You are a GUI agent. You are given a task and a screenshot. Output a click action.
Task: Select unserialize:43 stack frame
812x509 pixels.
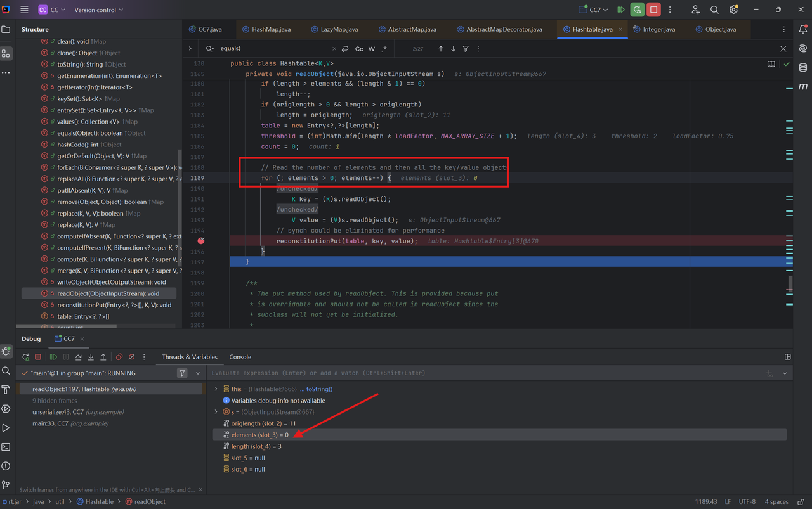(x=70, y=412)
